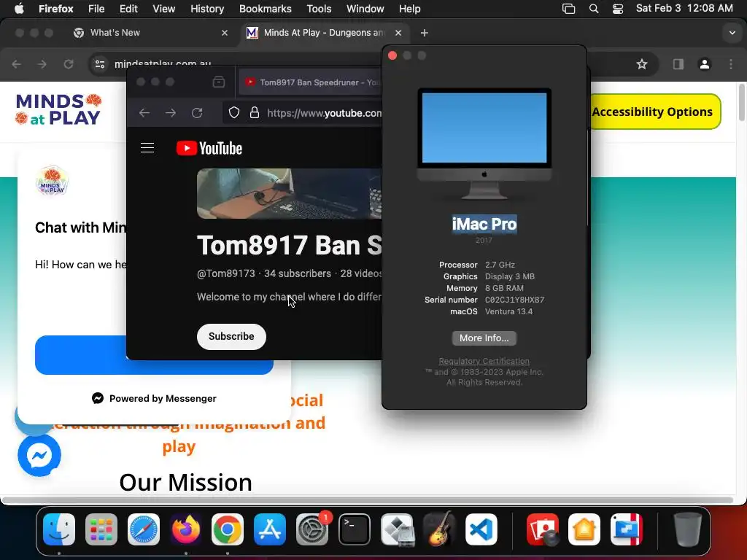Open the History menu
Viewport: 747px width, 560px height.
click(206, 9)
